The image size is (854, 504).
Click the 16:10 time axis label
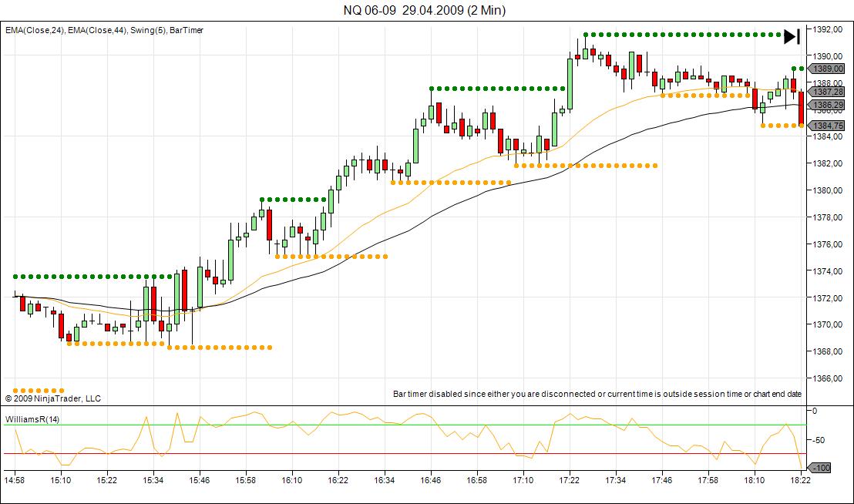click(292, 480)
